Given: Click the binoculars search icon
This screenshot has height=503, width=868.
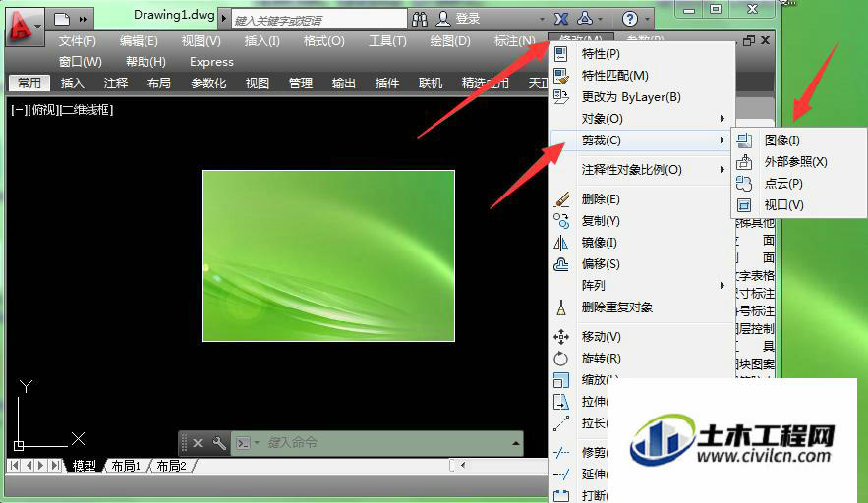Looking at the screenshot, I should click(420, 19).
